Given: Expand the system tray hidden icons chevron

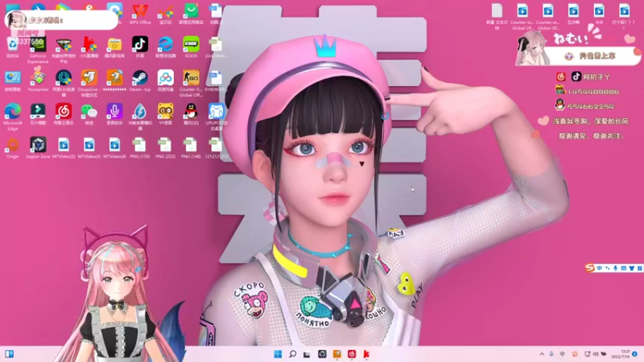Looking at the screenshot, I should pyautogui.click(x=542, y=354).
